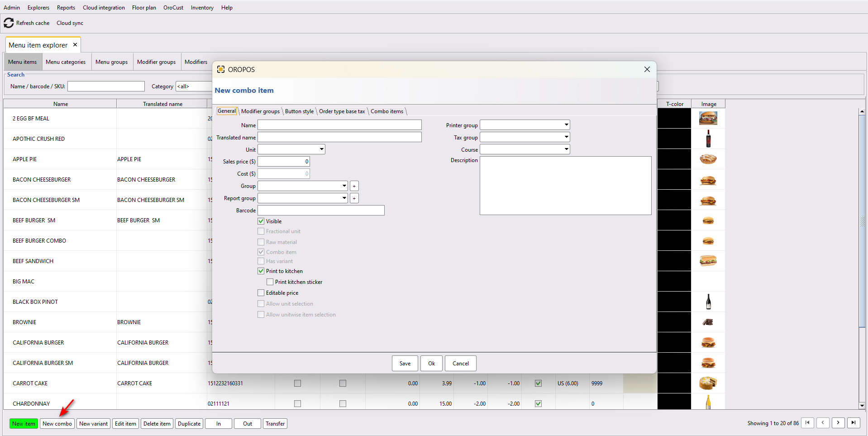This screenshot has width=868, height=436.
Task: Click the Refresh cache icon
Action: click(9, 23)
